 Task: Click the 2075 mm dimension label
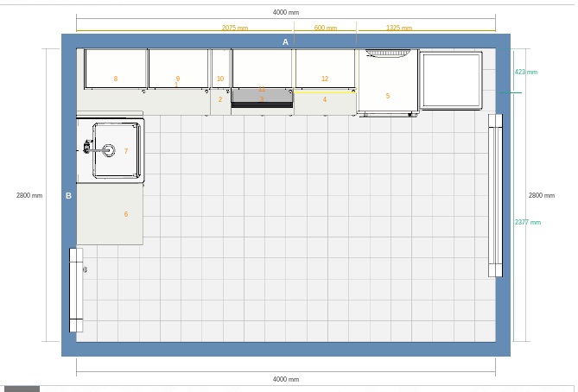235,28
